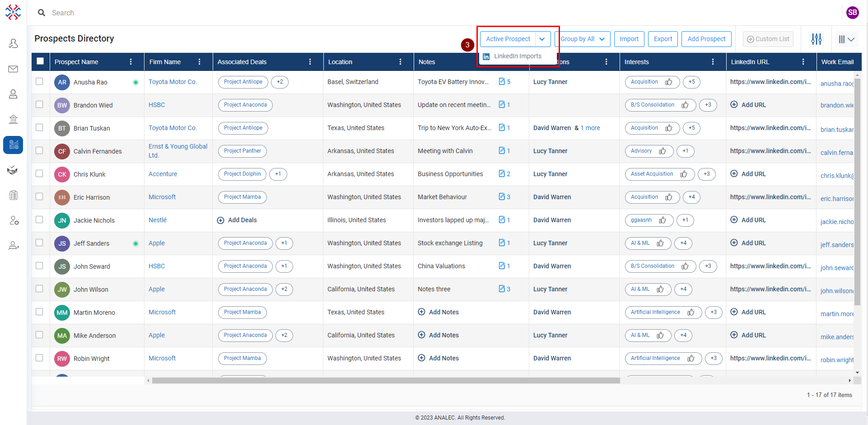Expand the Active Prospect dropdown arrow
This screenshot has height=425, width=868.
pyautogui.click(x=542, y=39)
